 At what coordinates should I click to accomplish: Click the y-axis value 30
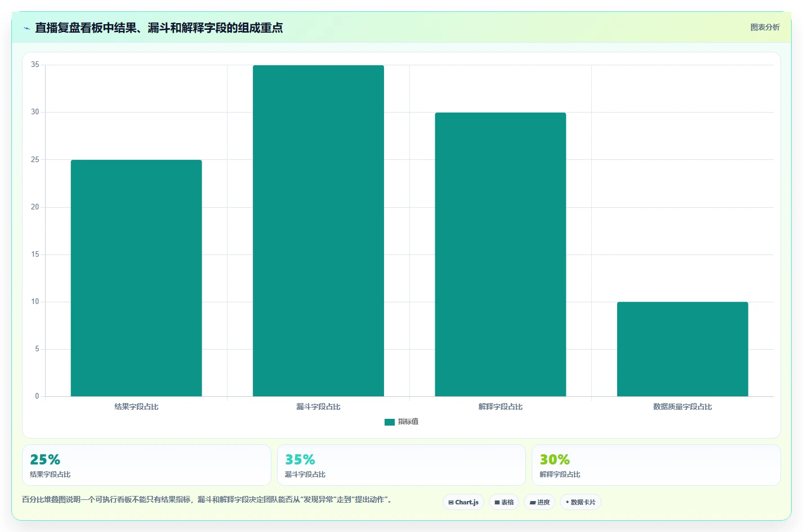[x=35, y=112]
